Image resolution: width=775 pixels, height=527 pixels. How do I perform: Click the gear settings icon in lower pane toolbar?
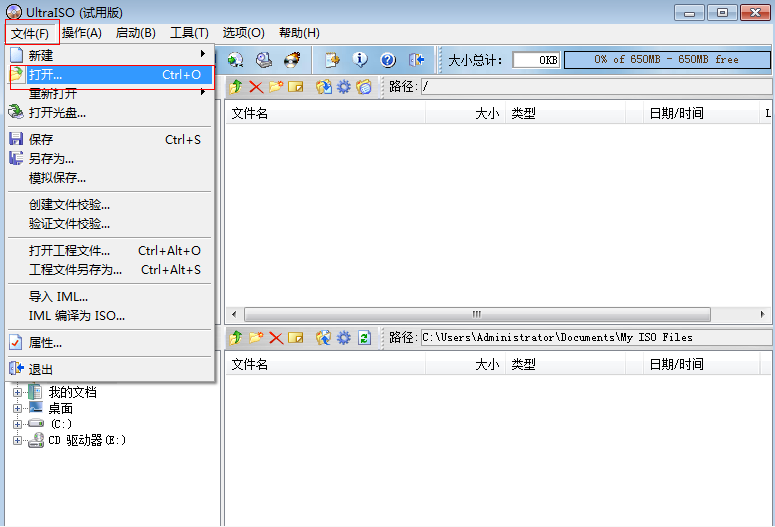point(343,338)
